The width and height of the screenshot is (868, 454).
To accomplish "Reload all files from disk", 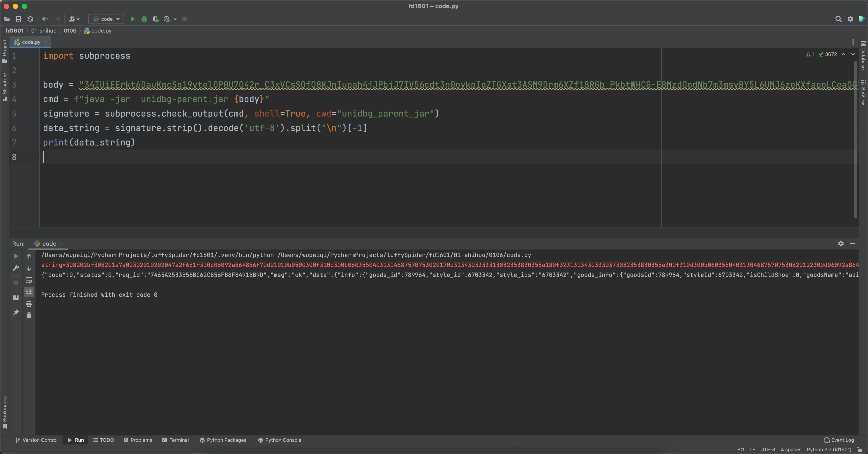I will 30,19.
